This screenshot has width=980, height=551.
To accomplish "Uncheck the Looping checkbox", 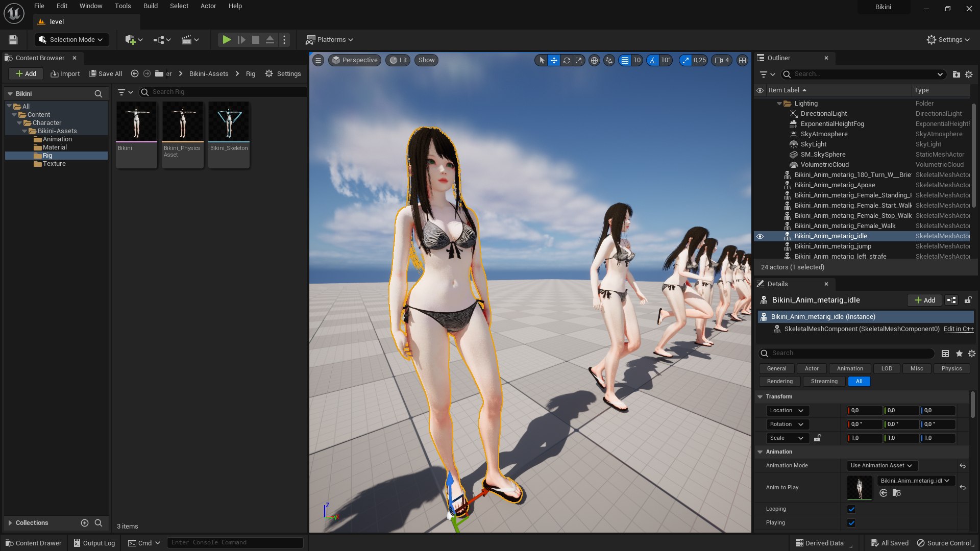I will point(851,509).
